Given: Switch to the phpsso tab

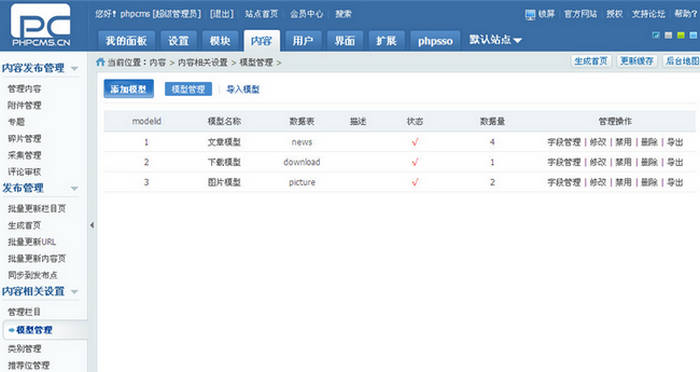Looking at the screenshot, I should click(435, 41).
